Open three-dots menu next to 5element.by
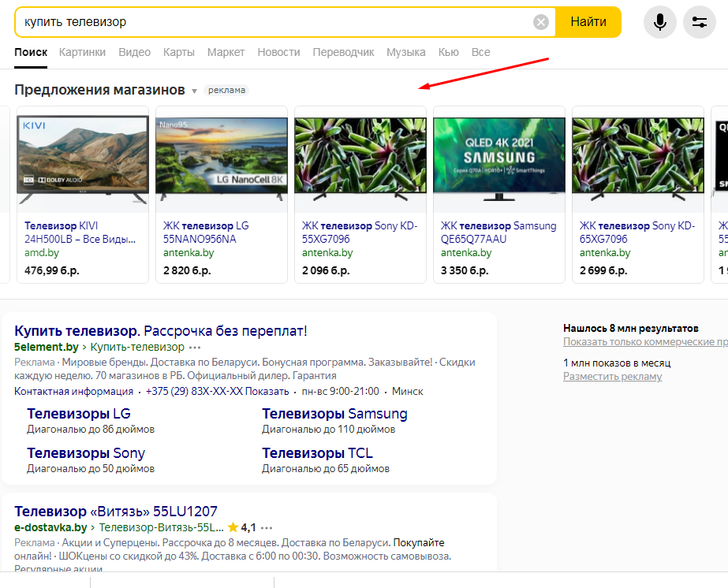 [x=196, y=348]
